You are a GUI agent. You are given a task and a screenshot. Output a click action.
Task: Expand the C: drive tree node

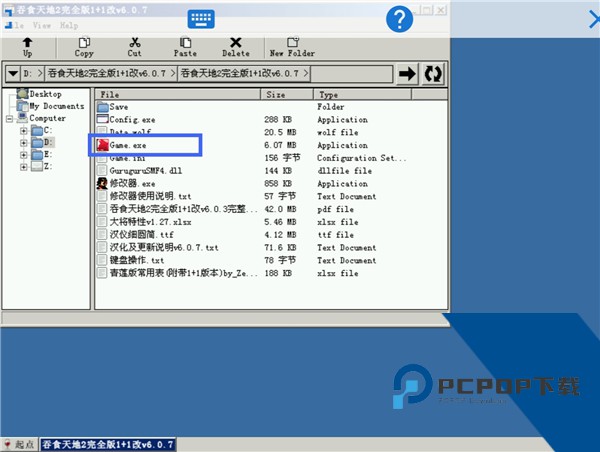24,131
